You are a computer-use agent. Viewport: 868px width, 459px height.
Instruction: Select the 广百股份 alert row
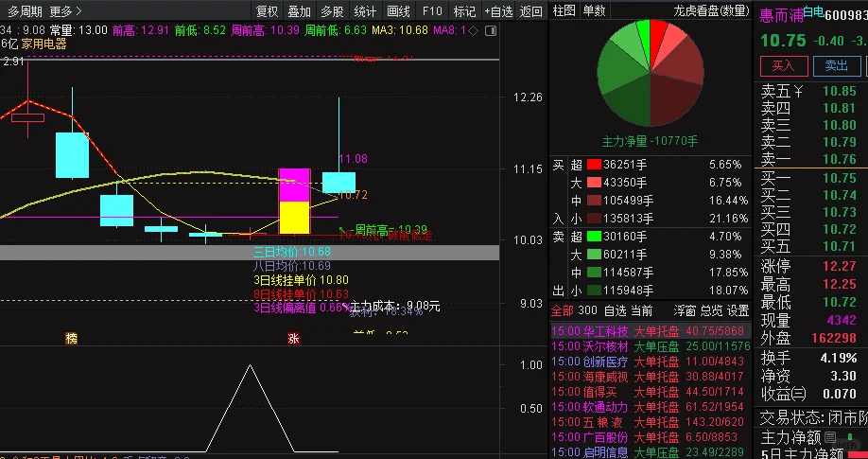(x=651, y=437)
